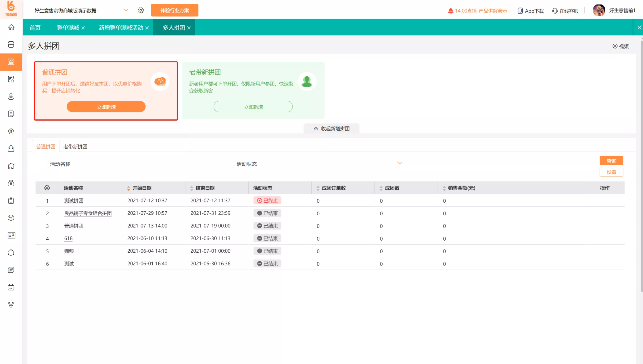Click the money bag icon in sidebar

[x=11, y=183]
